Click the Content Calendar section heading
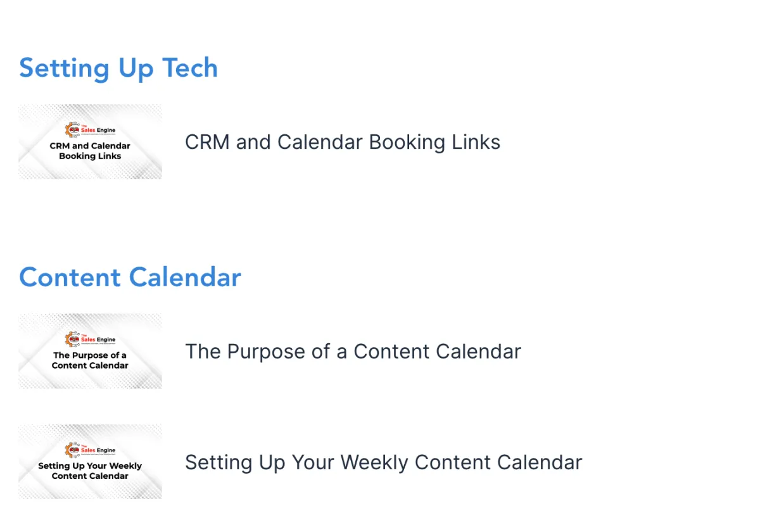This screenshot has width=760, height=532. coord(130,277)
